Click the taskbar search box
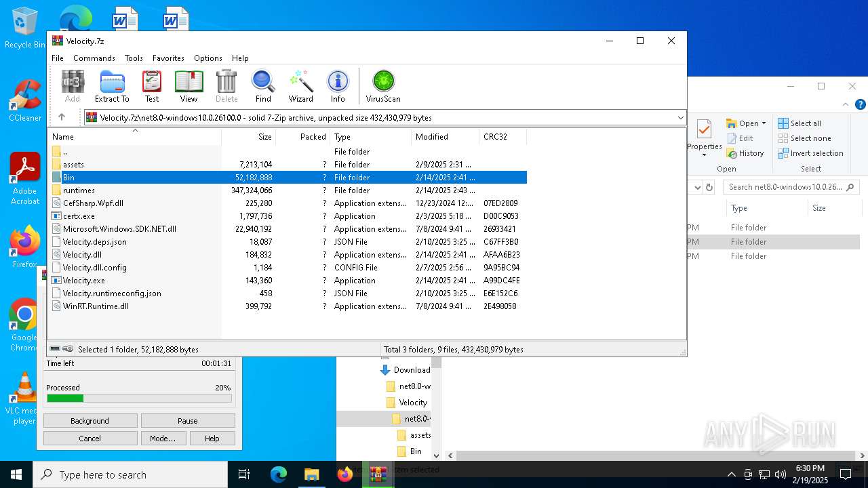 130,474
